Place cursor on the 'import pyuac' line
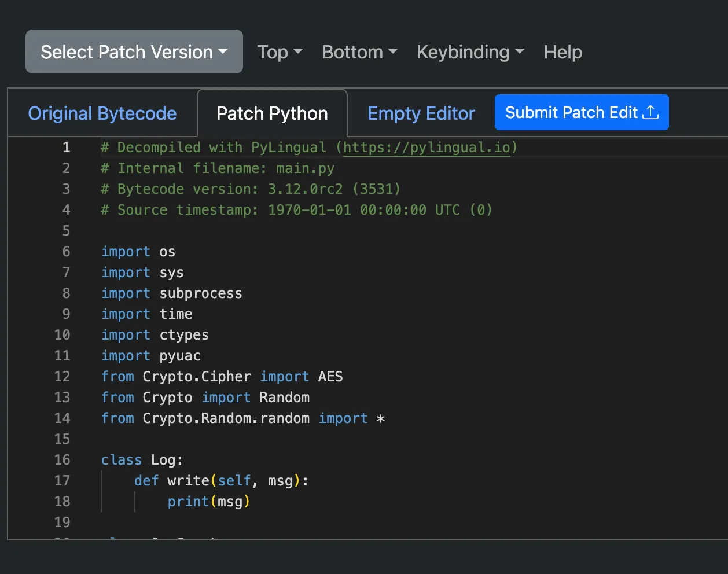The width and height of the screenshot is (728, 574). coord(151,356)
